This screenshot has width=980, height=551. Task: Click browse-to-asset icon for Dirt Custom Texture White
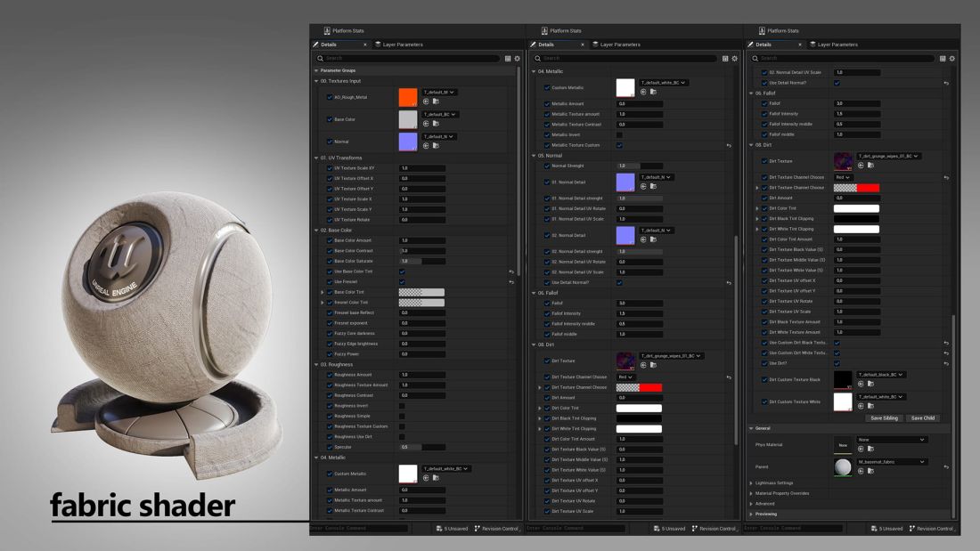[x=870, y=406]
